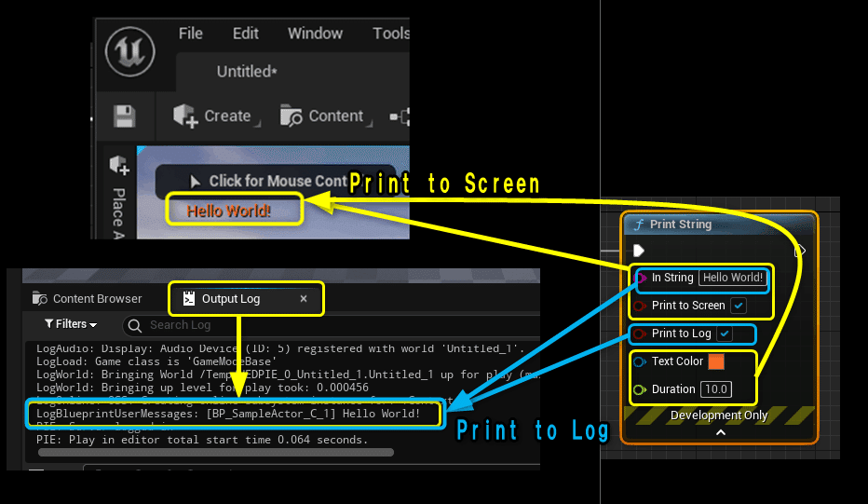This screenshot has width=868, height=504.
Task: Click the Hello World! text in viewport
Action: click(228, 211)
